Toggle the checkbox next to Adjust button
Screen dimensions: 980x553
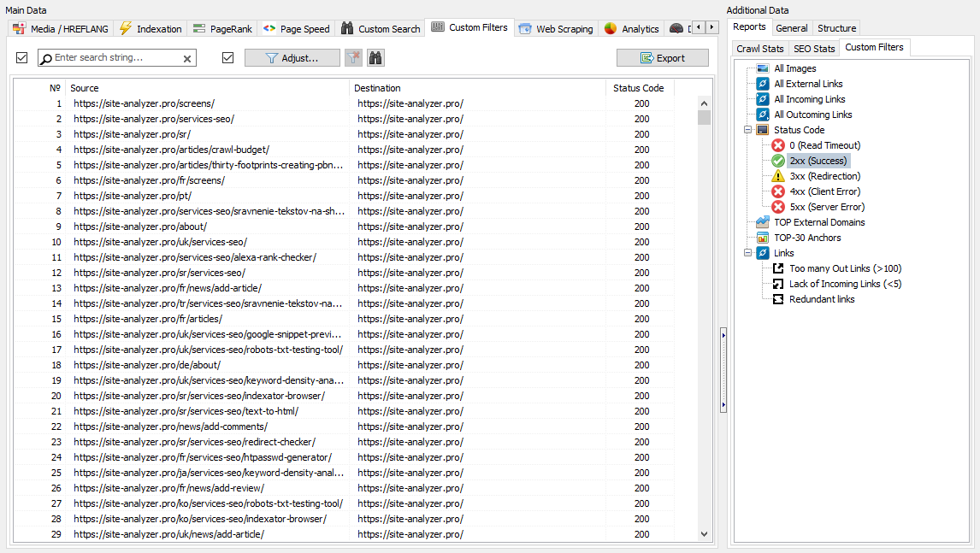click(227, 58)
